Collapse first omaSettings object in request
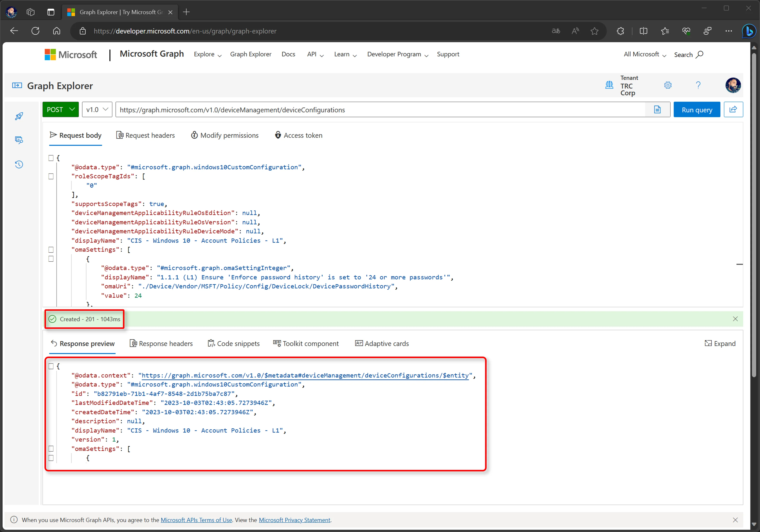 pos(51,259)
